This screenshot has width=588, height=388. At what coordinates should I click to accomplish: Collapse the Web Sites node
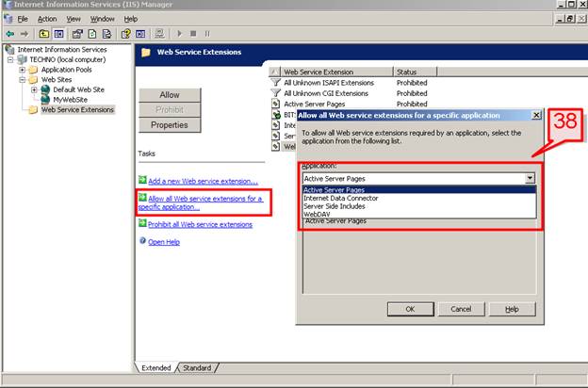point(22,80)
